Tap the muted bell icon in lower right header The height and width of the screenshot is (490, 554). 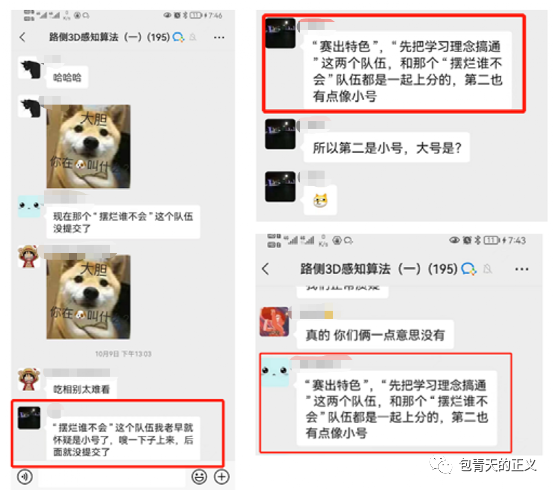point(488,269)
